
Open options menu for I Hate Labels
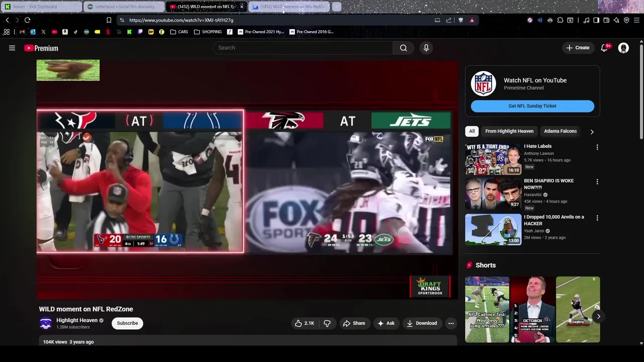(597, 147)
